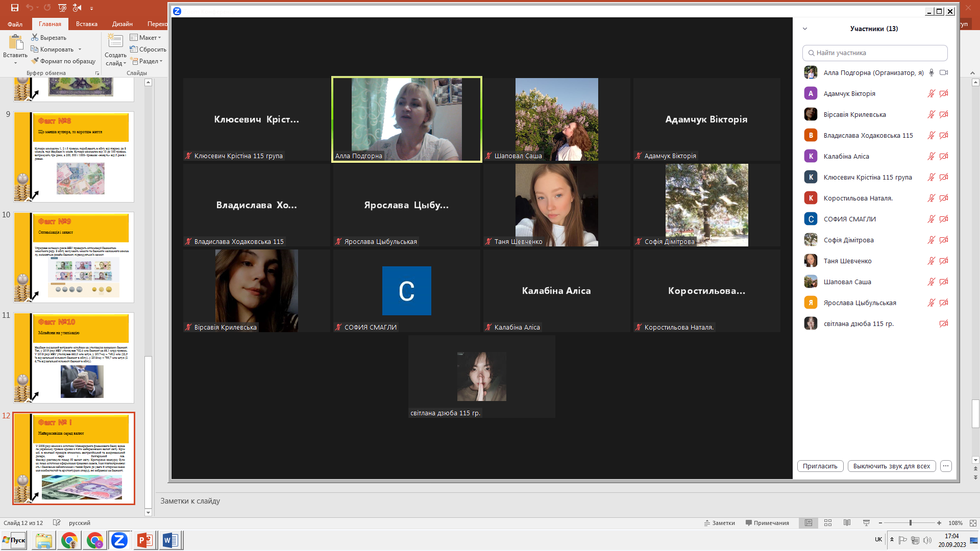The image size is (980, 551).
Task: Click Format Painter (Формат по образцу) icon
Action: tap(35, 61)
